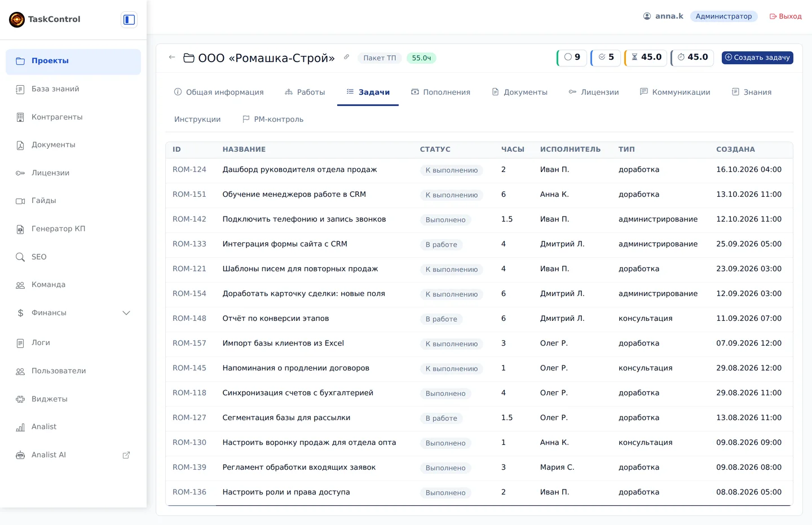Open the Документы tab in the project
The height and width of the screenshot is (525, 812).
519,92
